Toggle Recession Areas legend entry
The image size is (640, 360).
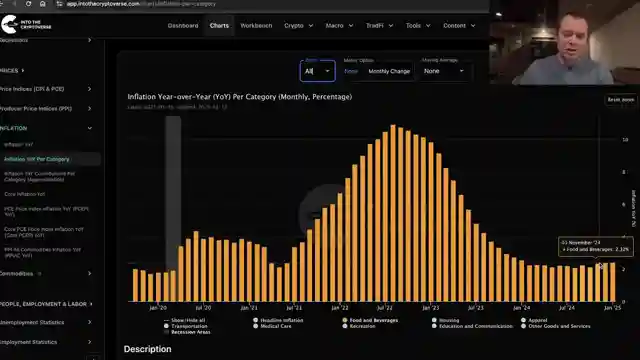187,332
